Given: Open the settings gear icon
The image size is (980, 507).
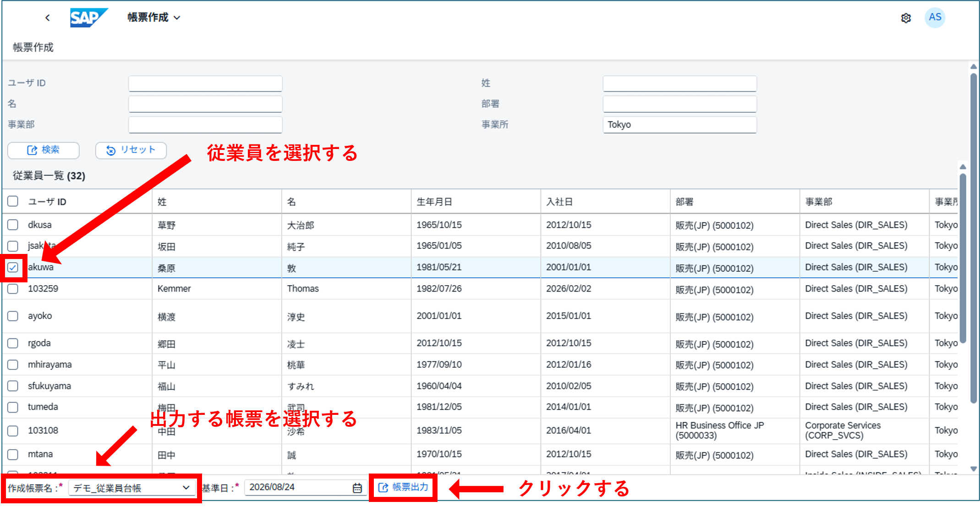Looking at the screenshot, I should [906, 18].
